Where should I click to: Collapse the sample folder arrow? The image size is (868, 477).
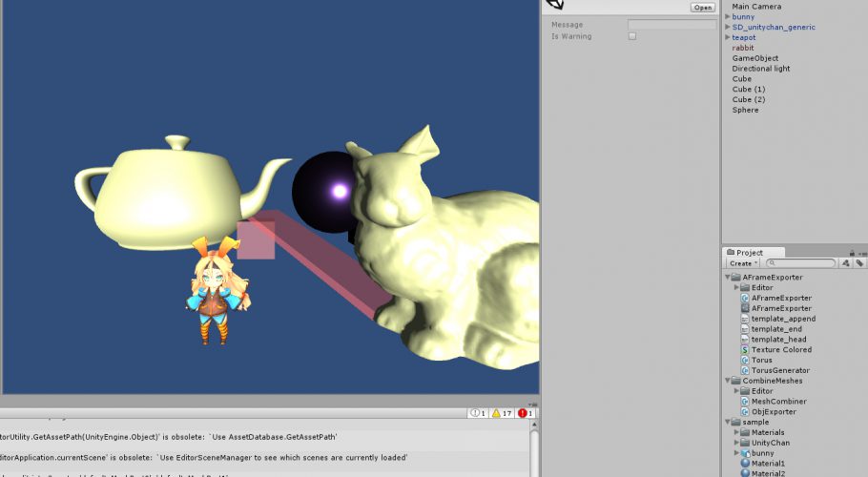(728, 423)
